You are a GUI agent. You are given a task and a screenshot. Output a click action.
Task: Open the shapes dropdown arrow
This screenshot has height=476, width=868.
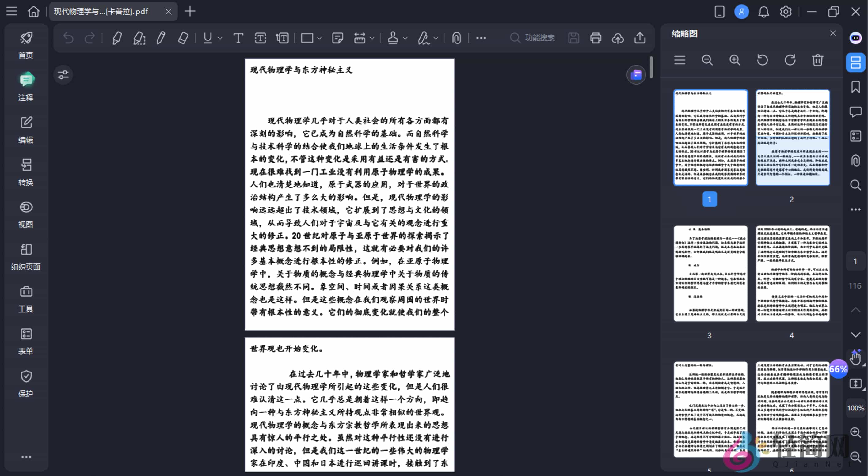tap(319, 38)
